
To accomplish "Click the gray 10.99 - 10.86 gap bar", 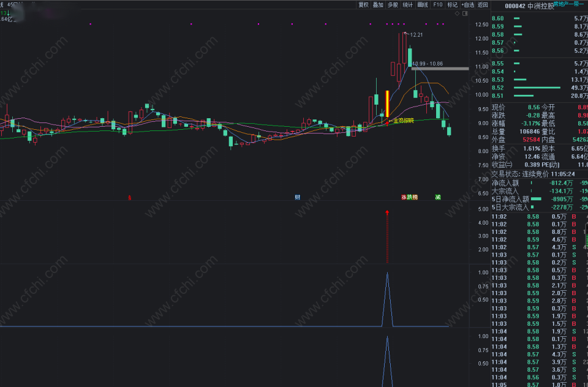I will pos(440,69).
